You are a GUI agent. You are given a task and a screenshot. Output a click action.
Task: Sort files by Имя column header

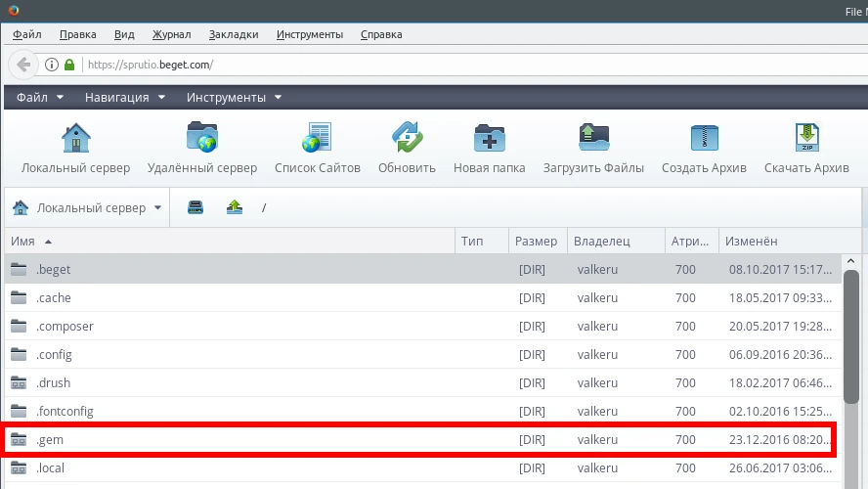[x=23, y=242]
